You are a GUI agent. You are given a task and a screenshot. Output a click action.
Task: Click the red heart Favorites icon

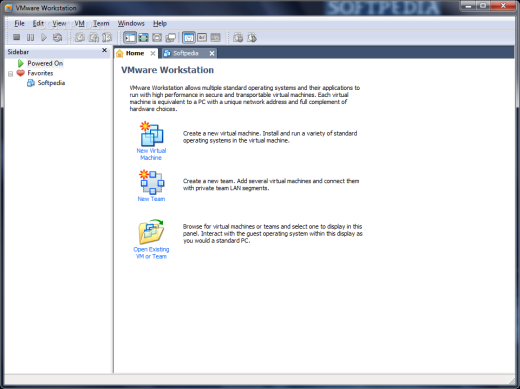[x=21, y=73]
